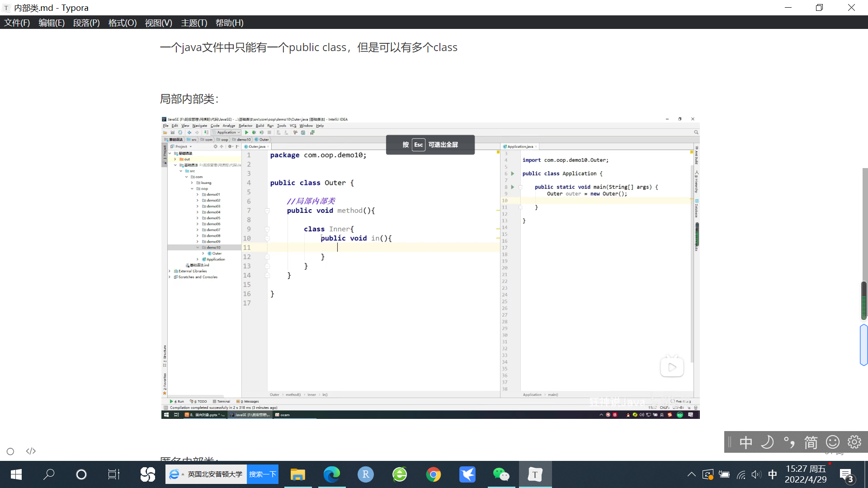Image resolution: width=868 pixels, height=488 pixels.
Task: Click the Typora taskbar icon
Action: click(x=535, y=474)
